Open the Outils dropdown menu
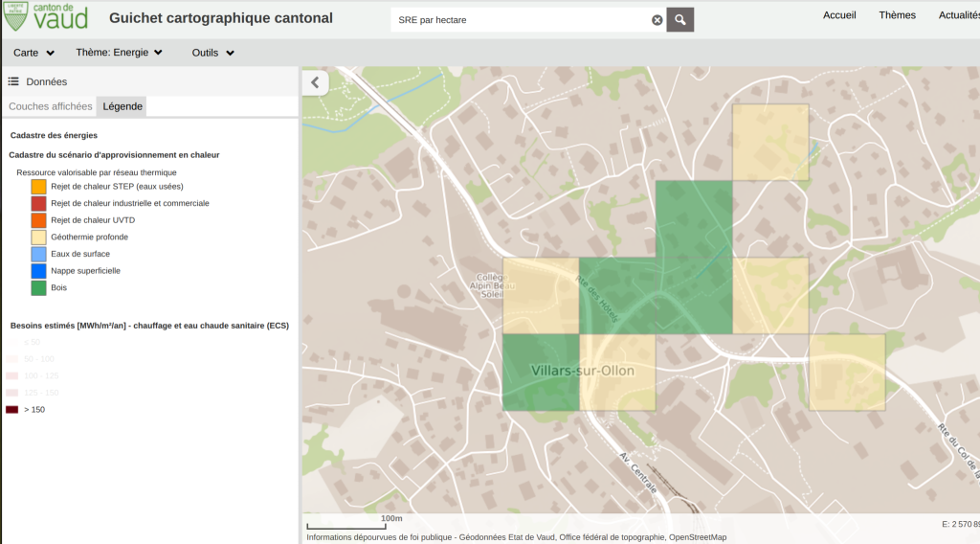The height and width of the screenshot is (544, 980). 213,53
